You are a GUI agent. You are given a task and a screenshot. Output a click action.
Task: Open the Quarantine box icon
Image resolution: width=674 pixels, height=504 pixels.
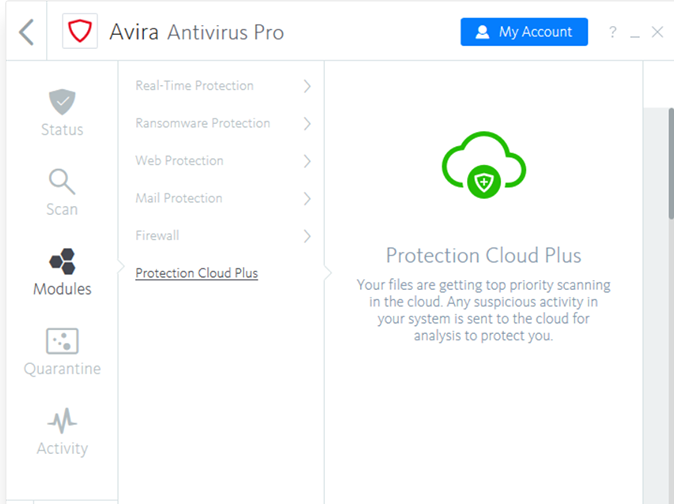62,341
